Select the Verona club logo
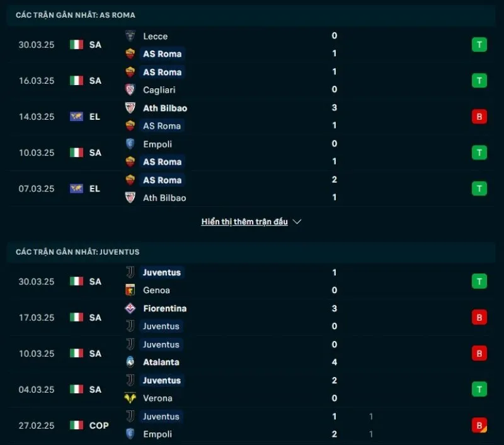504x445 pixels. click(x=131, y=398)
